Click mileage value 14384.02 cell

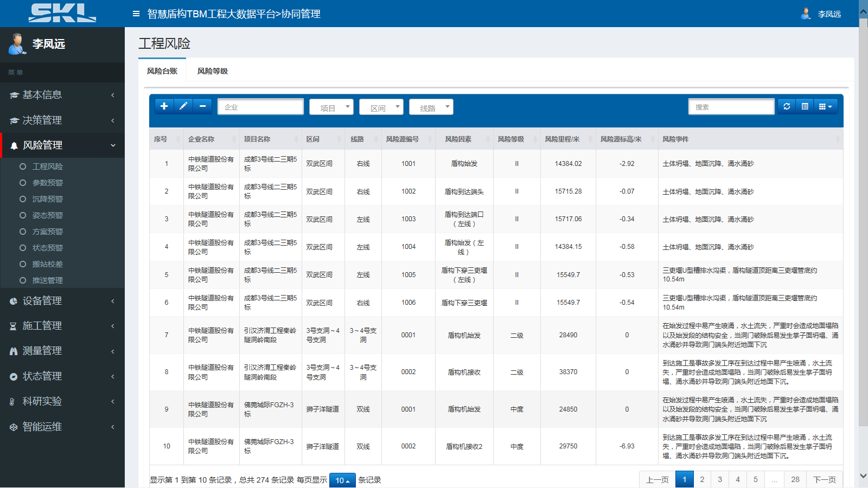click(568, 164)
